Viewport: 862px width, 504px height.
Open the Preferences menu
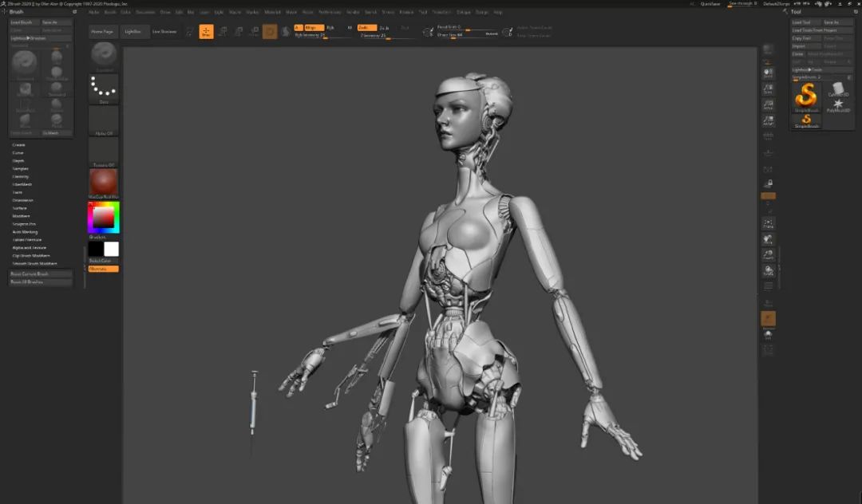coord(330,11)
